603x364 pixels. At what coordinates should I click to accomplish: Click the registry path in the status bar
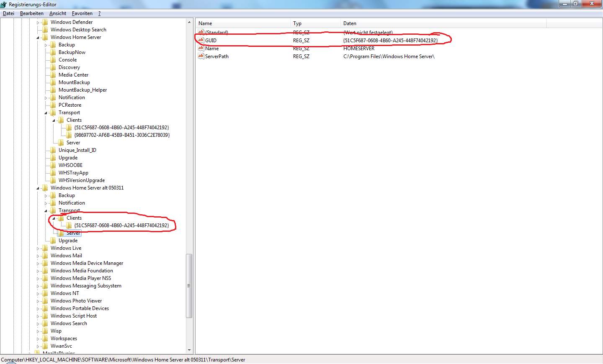[x=123, y=360]
